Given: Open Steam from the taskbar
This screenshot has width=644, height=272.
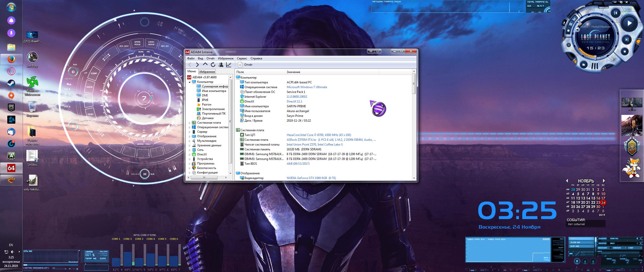Looking at the screenshot, I should pos(11,83).
